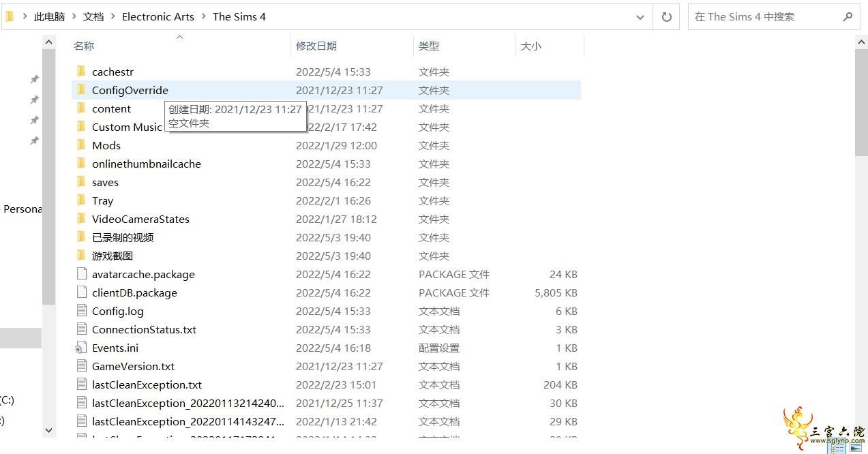The image size is (868, 454).
Task: Select the ConfigOverride folder icon
Action: tap(81, 90)
